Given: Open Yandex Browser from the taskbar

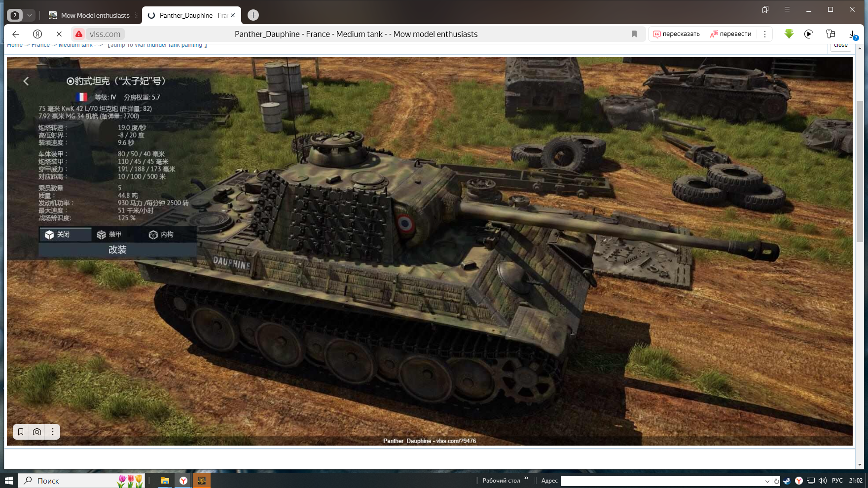Looking at the screenshot, I should (183, 481).
